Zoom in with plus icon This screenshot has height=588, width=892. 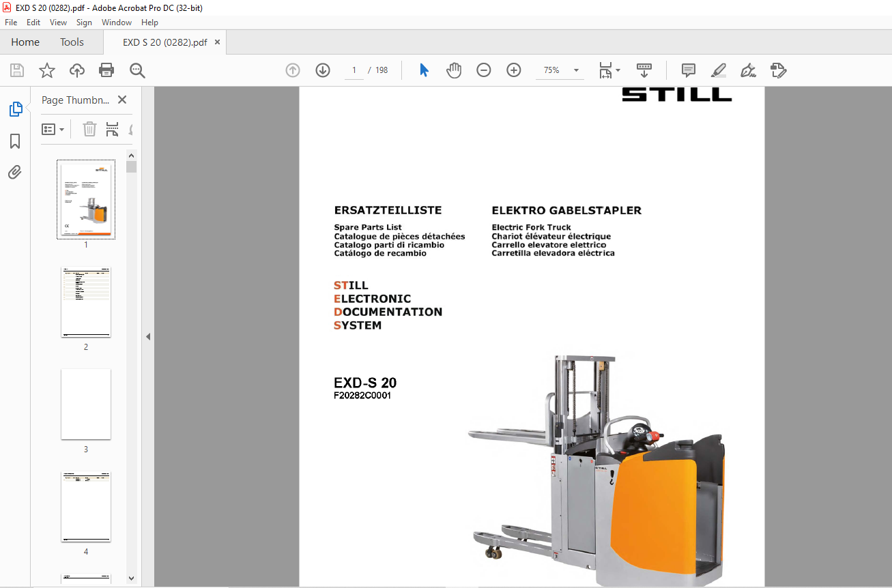point(514,70)
